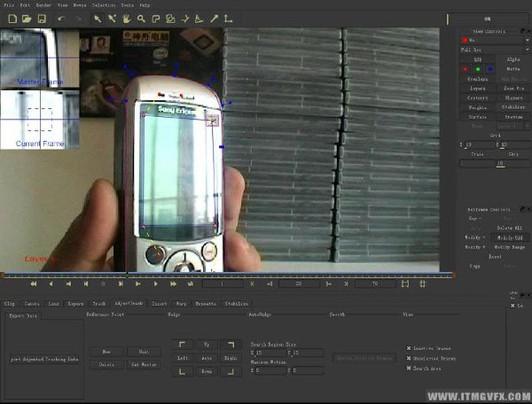532x404 pixels.
Task: Select the Create X-Spline layer tool
Action: click(x=156, y=19)
